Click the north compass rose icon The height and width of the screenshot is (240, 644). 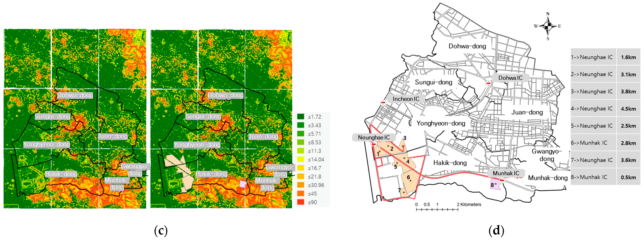[x=547, y=26]
